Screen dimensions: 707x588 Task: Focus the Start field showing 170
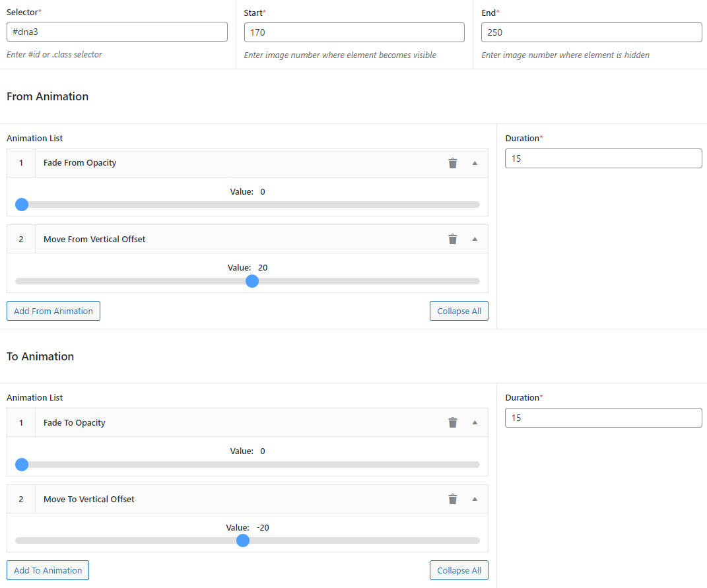click(x=354, y=32)
